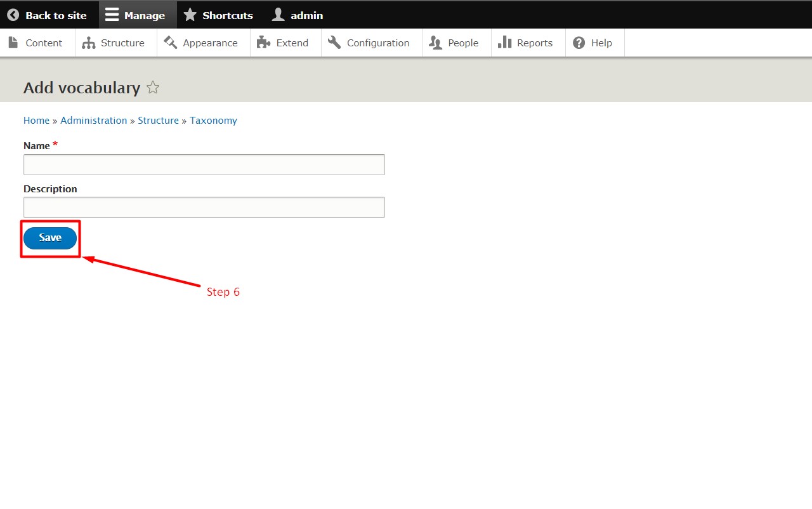Click the Manage hamburger icon

click(x=112, y=15)
